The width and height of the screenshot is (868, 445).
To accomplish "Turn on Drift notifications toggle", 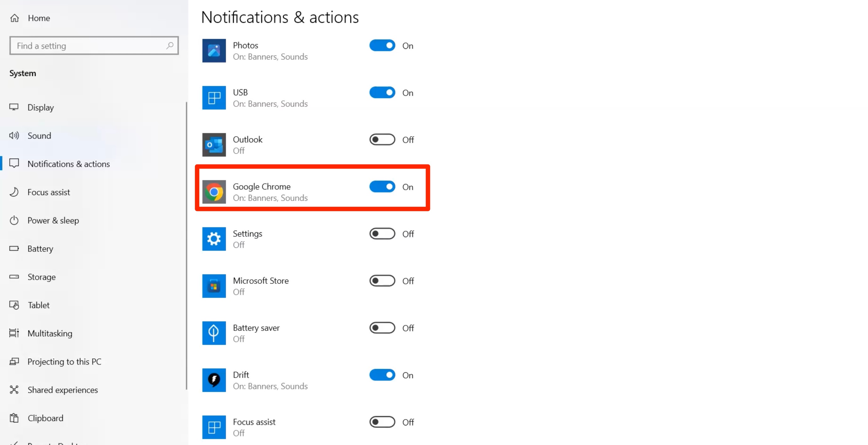I will click(382, 375).
